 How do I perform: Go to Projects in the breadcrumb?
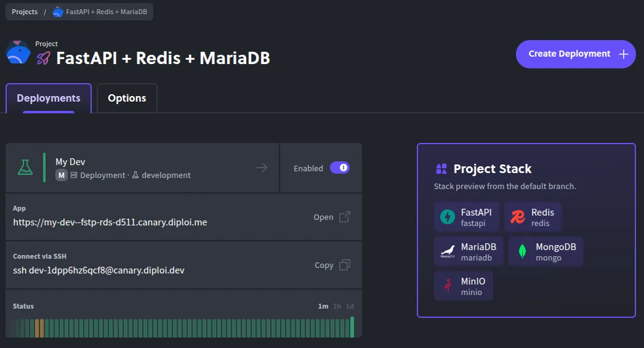pyautogui.click(x=25, y=12)
